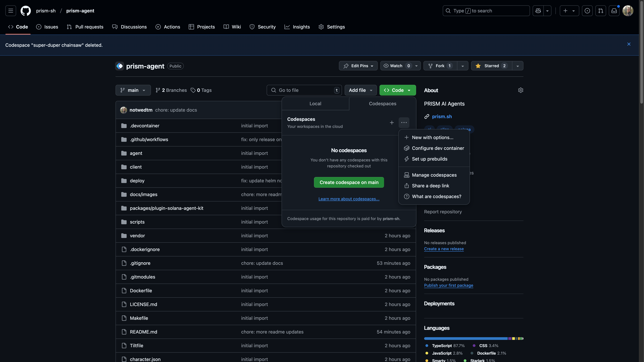
Task: Open Learn more about codespaces link
Action: [349, 199]
